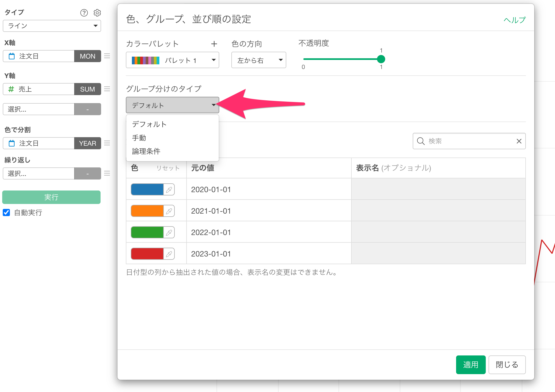The width and height of the screenshot is (555, 392).
Task: Open Y軸 売上 hamburger menu icon
Action: click(x=107, y=89)
